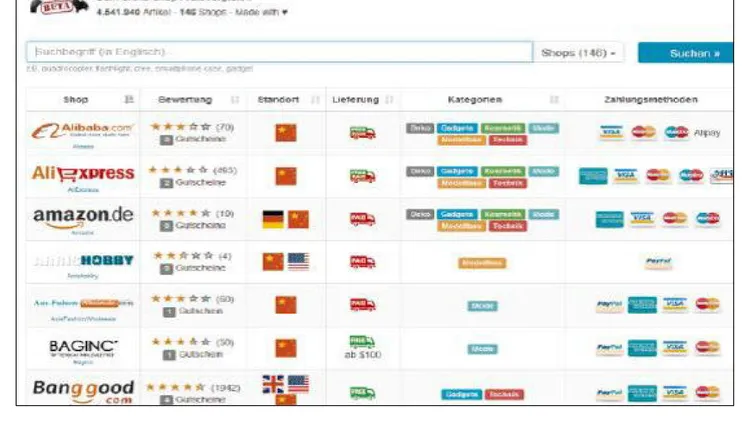750x421 pixels.
Task: Click amazon.de star rating (10)
Action: [181, 213]
